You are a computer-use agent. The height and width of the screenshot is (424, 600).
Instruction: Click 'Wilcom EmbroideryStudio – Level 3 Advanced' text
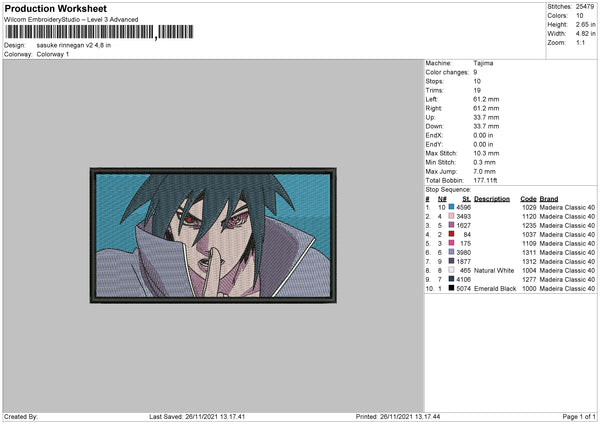click(71, 20)
